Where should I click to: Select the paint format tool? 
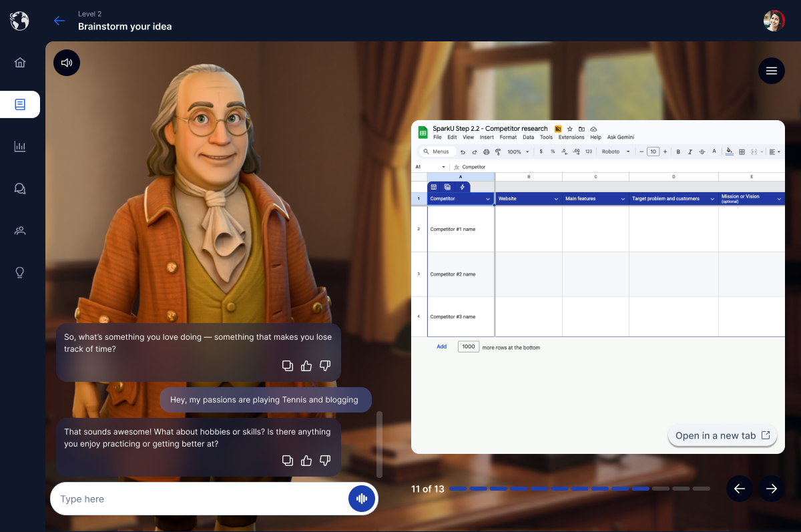[x=498, y=152]
